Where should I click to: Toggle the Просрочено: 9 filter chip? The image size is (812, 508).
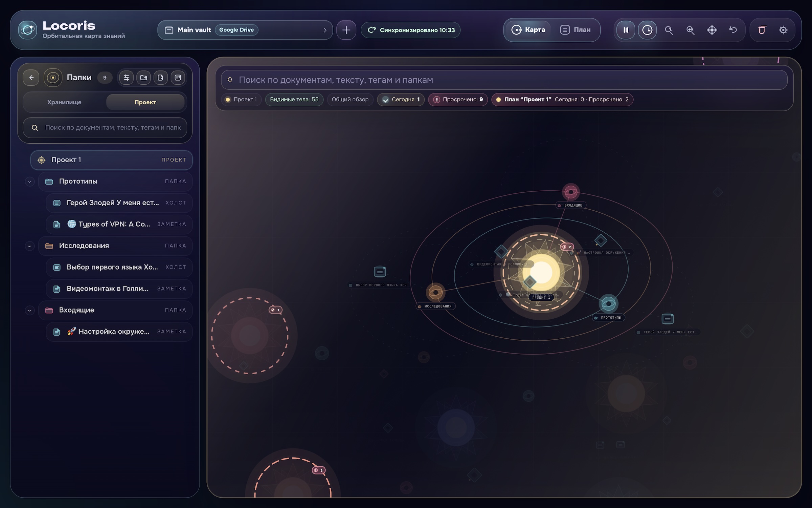coord(458,100)
